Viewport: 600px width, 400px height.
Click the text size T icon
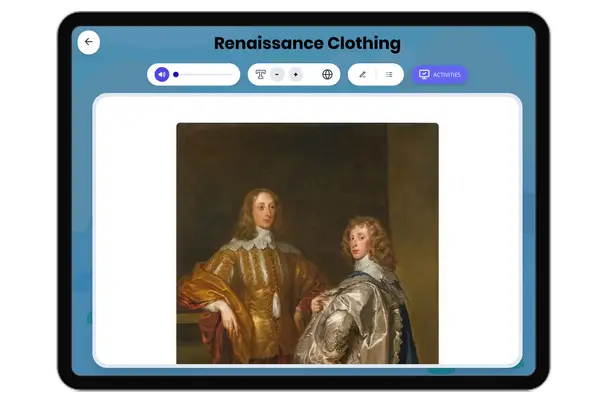(x=260, y=74)
